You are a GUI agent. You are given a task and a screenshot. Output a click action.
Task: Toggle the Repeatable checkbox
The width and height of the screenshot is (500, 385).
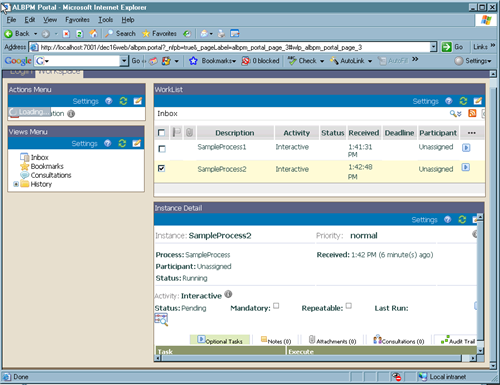[348, 306]
